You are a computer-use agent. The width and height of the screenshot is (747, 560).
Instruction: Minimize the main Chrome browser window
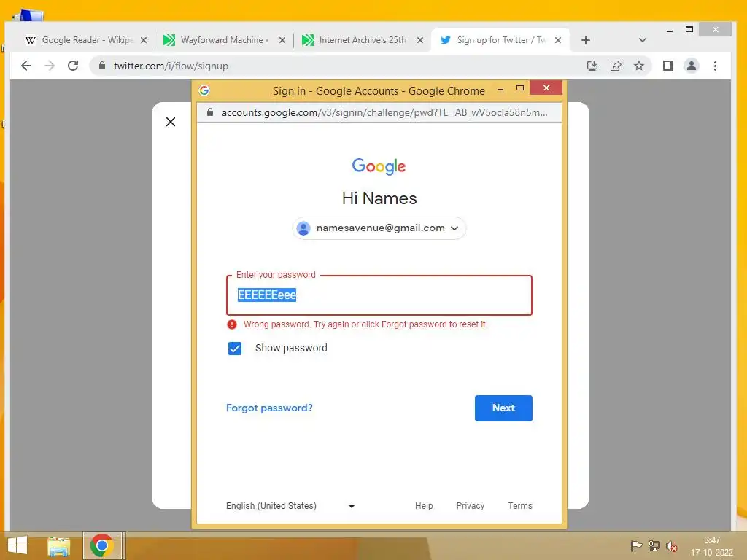[x=670, y=30]
